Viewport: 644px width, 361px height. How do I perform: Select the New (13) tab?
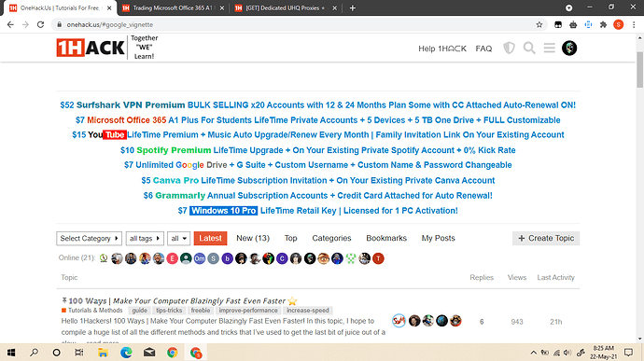pos(253,238)
